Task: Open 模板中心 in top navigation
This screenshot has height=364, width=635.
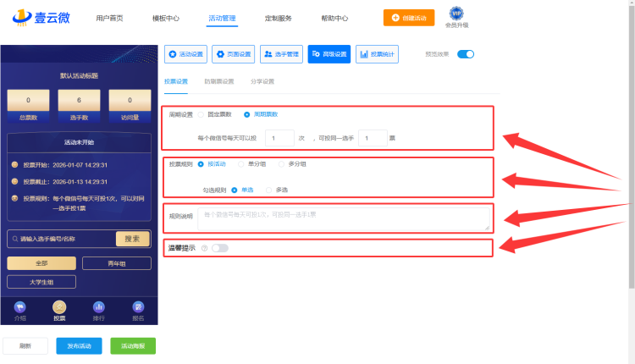Action: coord(166,17)
